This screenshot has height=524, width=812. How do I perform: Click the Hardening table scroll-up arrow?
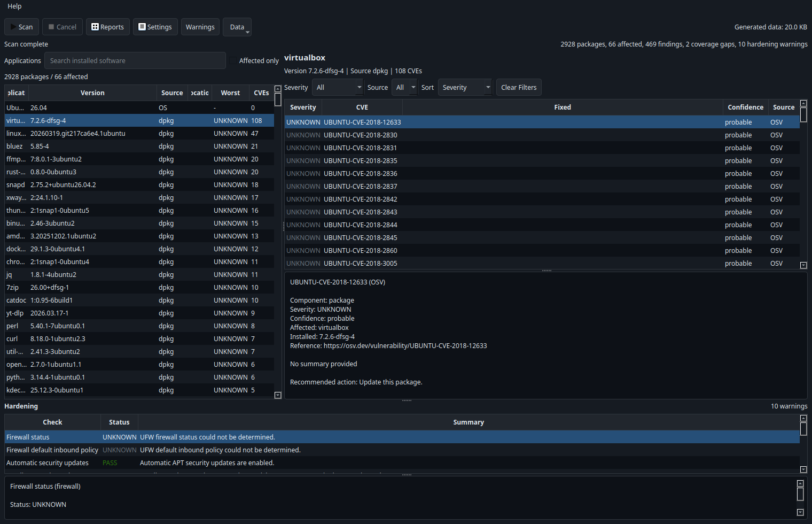point(803,418)
